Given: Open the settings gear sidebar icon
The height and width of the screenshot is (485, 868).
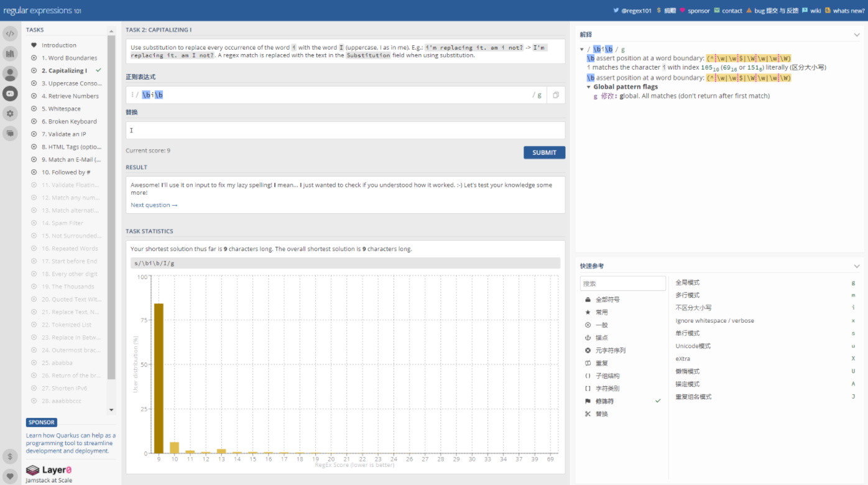Looking at the screenshot, I should point(10,113).
